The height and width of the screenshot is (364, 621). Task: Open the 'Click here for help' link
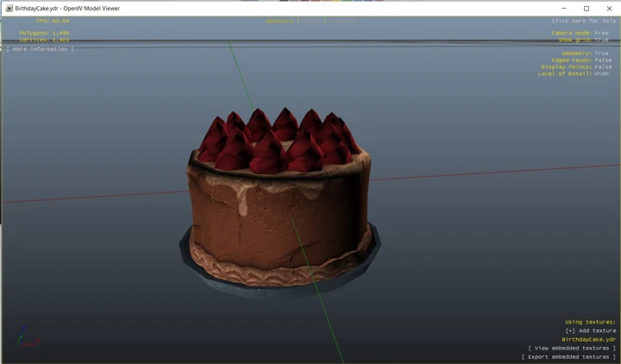[583, 21]
